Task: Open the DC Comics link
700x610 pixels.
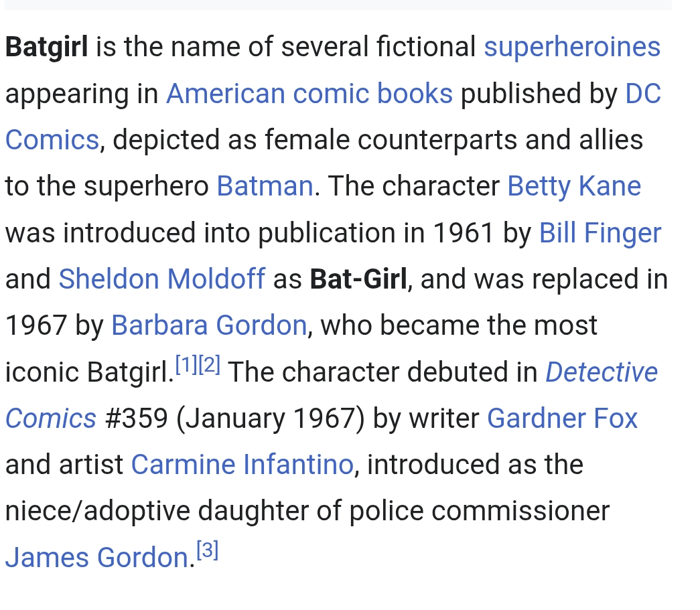Action: (643, 94)
